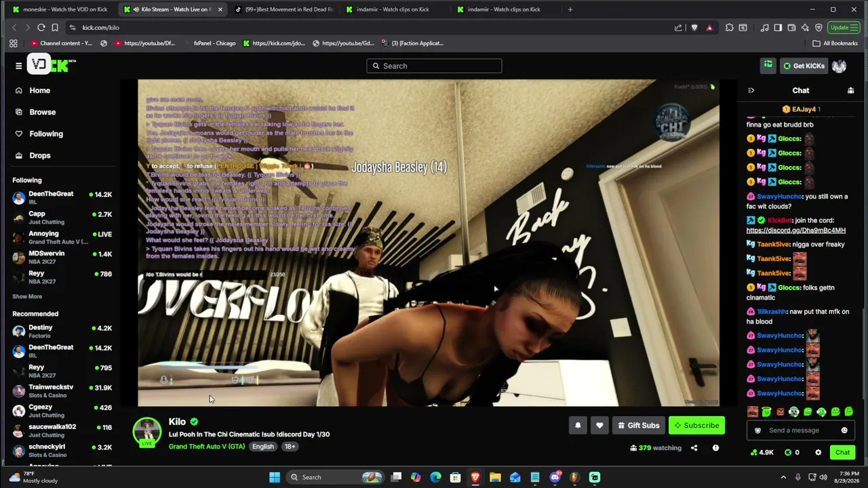The width and height of the screenshot is (868, 488).
Task: Share the stream via share icon
Action: pos(694,448)
